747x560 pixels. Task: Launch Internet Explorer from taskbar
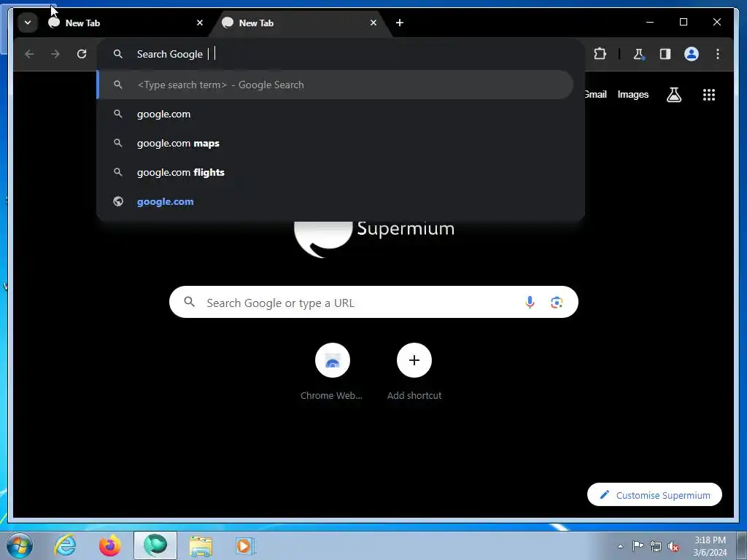[65, 545]
